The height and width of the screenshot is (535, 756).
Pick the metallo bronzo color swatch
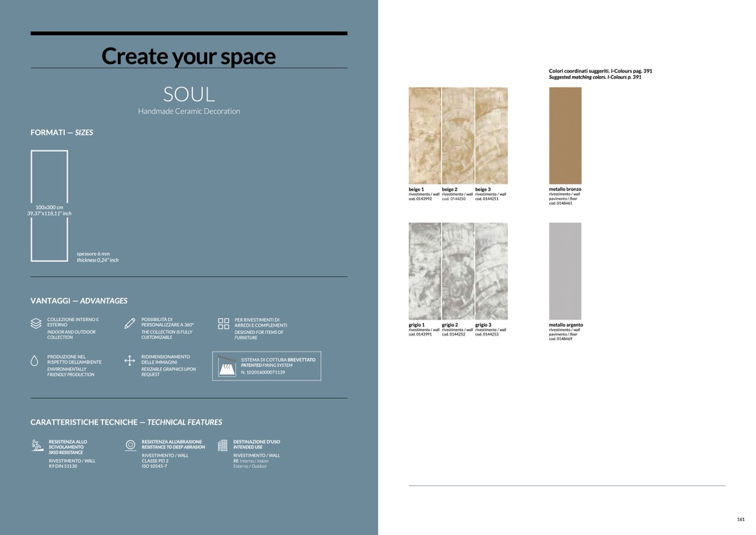point(565,136)
